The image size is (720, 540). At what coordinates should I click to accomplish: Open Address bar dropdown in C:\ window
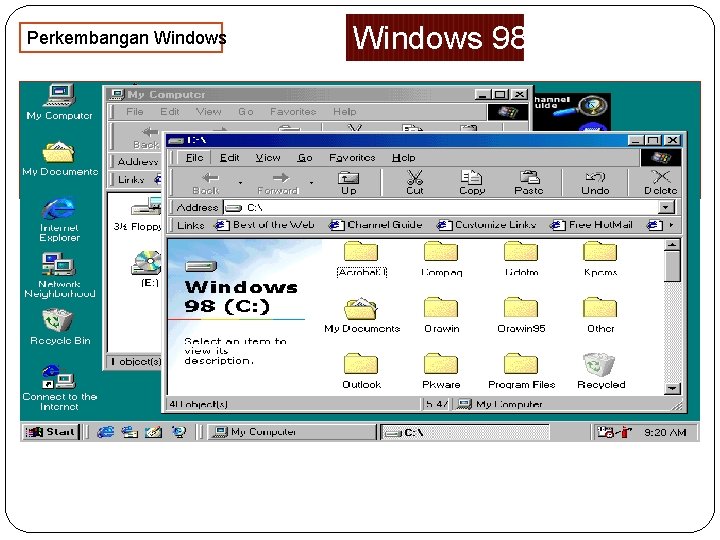coord(666,208)
